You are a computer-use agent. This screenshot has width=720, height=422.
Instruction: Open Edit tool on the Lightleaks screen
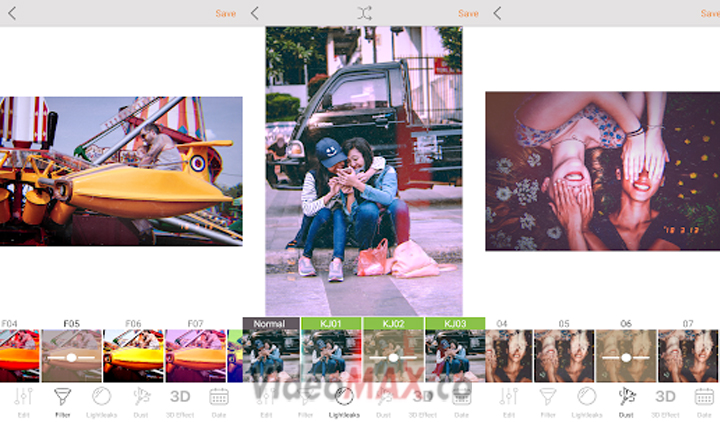[x=266, y=402]
